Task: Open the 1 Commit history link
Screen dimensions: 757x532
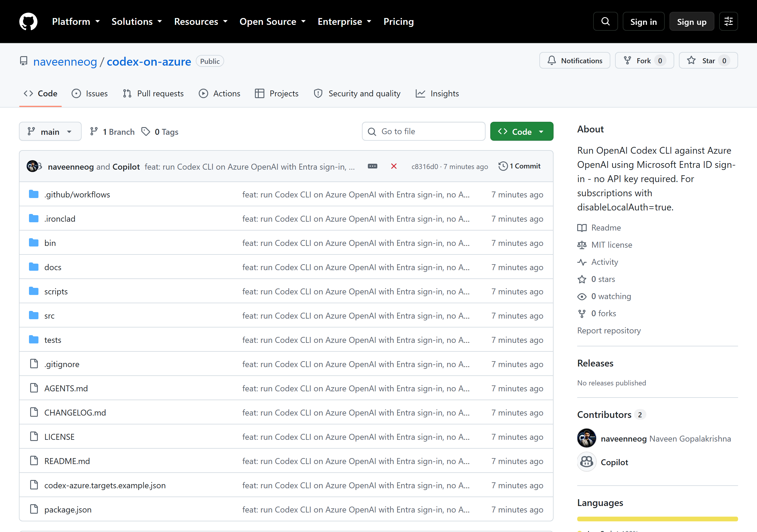Action: [520, 166]
